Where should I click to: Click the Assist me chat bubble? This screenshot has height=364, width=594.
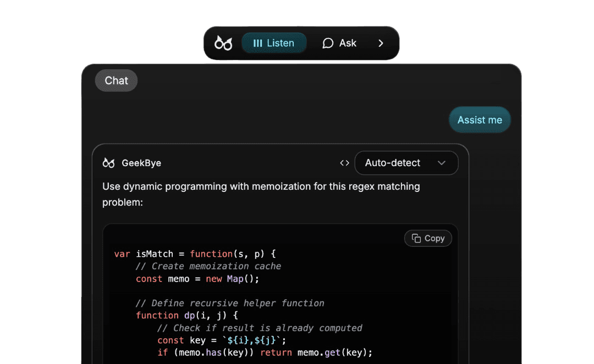[x=480, y=119]
